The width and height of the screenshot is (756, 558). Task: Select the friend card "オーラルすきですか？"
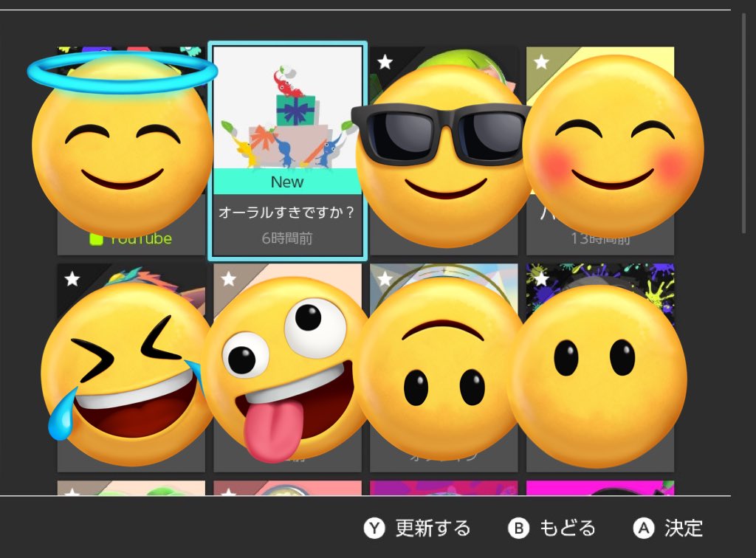click(287, 151)
